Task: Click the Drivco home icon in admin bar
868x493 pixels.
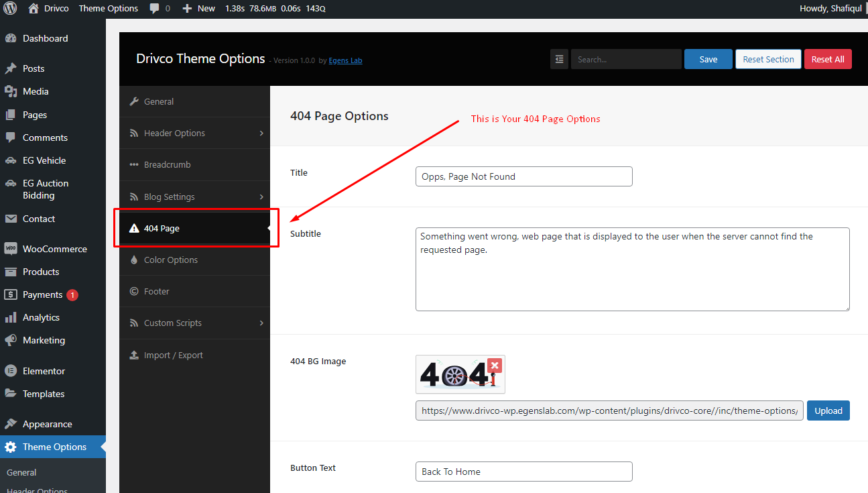Action: click(x=34, y=9)
